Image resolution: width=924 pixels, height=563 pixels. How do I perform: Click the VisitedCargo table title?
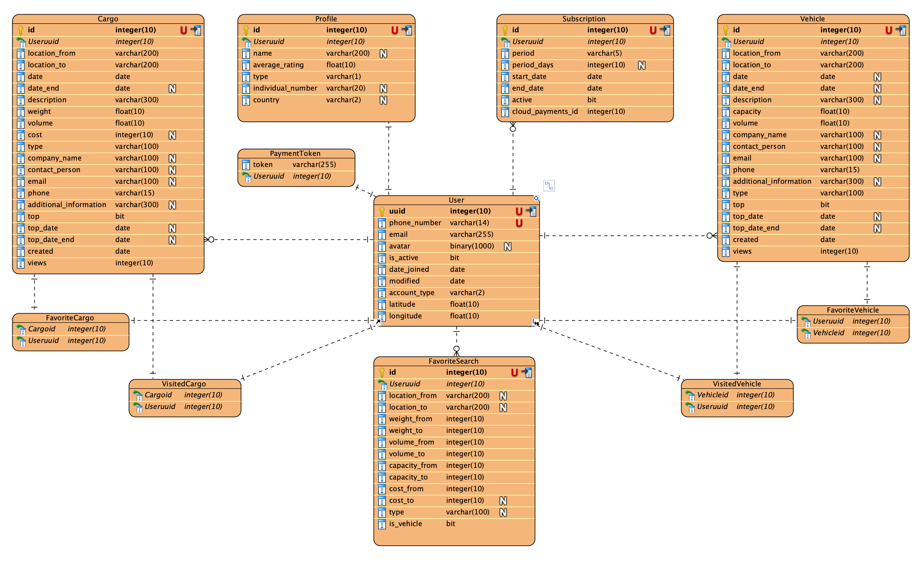click(x=184, y=384)
